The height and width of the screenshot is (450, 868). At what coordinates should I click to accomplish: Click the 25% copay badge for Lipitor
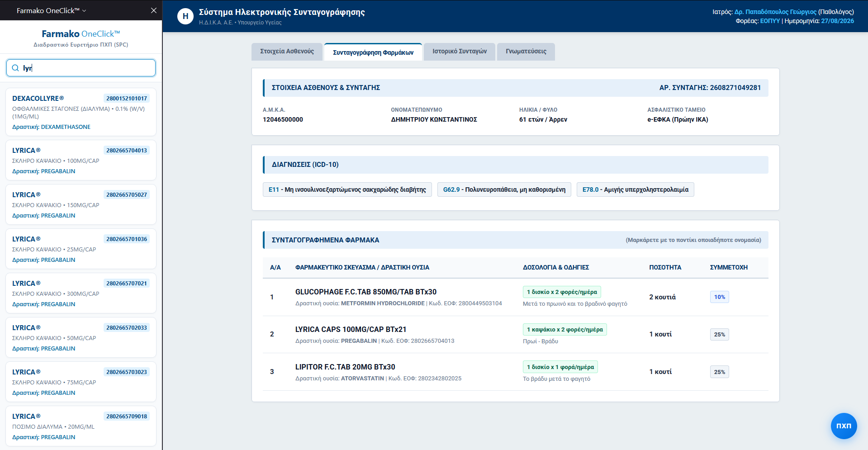coord(720,372)
